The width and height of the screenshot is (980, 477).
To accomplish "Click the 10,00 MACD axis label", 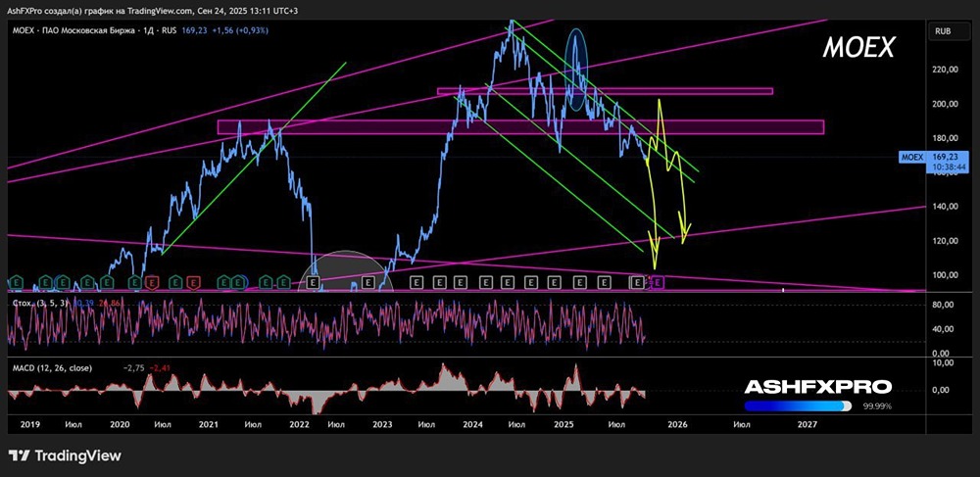I will [x=945, y=362].
